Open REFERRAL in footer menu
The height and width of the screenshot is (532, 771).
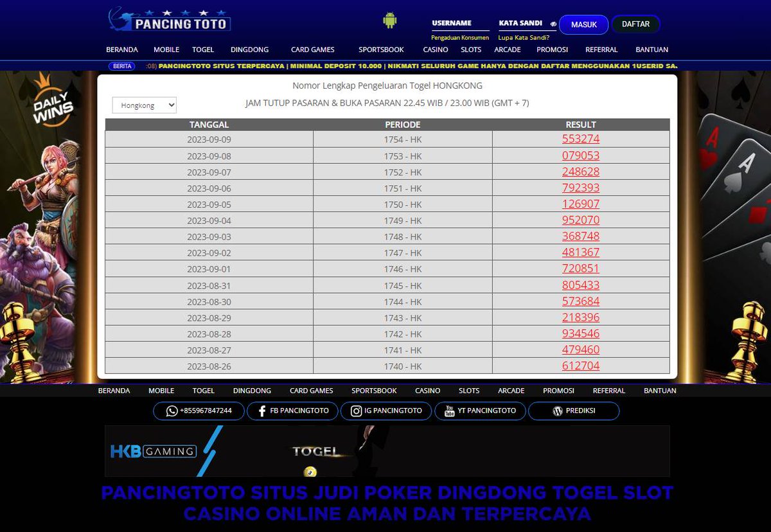(x=609, y=391)
